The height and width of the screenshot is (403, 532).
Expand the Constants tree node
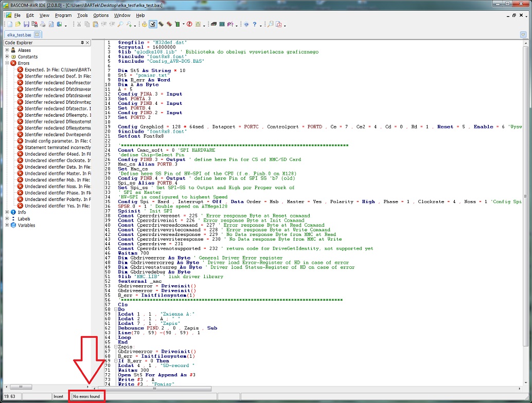pos(7,57)
